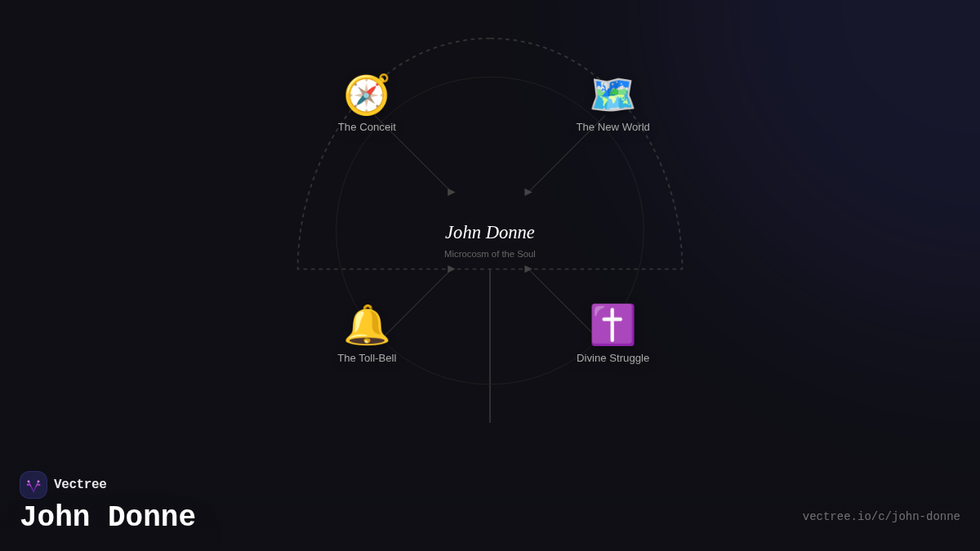Screen dimensions: 980x551
Task: Select the 'Microcosm of the Soul' subtitle
Action: 489,254
